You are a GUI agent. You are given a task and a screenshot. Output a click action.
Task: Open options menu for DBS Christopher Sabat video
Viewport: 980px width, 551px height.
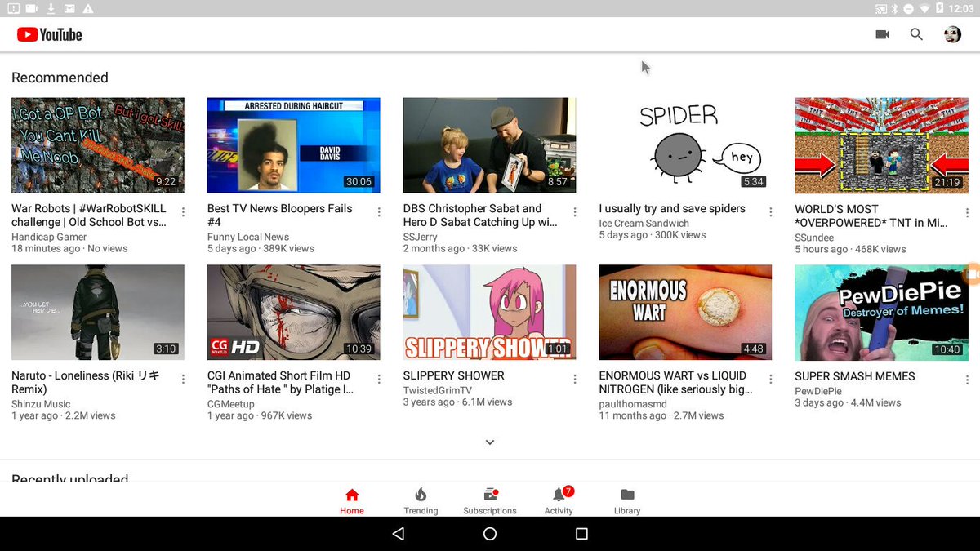click(x=575, y=212)
